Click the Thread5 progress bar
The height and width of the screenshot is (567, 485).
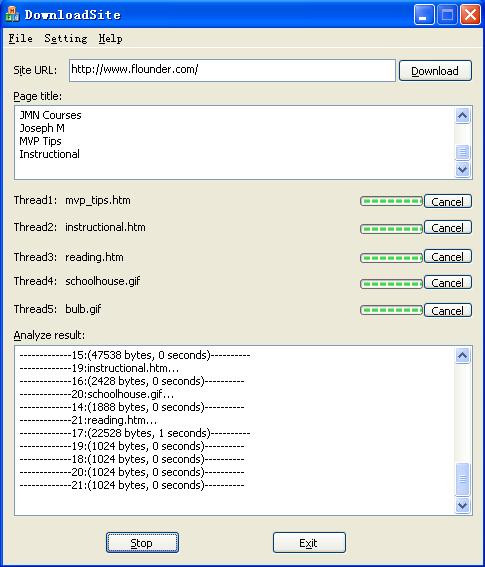point(391,310)
